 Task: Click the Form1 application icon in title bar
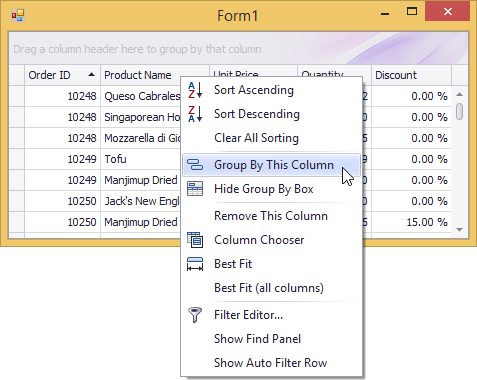click(x=18, y=15)
